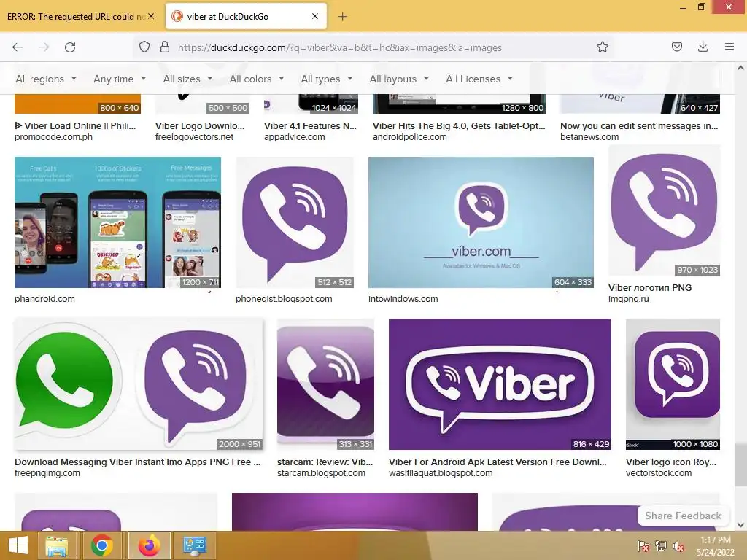Open Viber Hits The Big 4.0 title
Viewport: 747px width, 560px height.
pyautogui.click(x=459, y=125)
